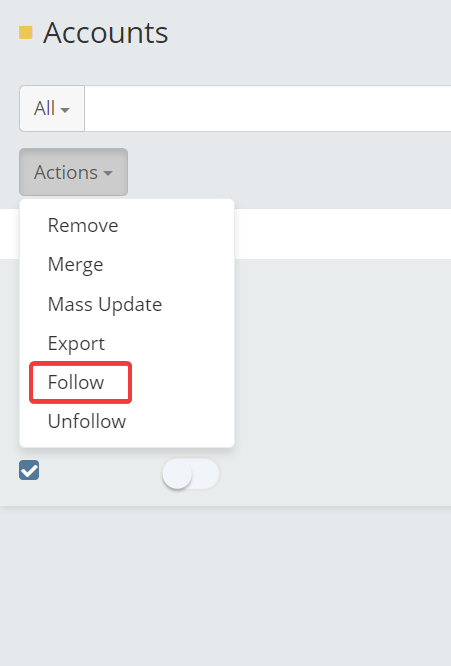Click the Accounts page heading
The height and width of the screenshot is (666, 451).
coord(105,33)
